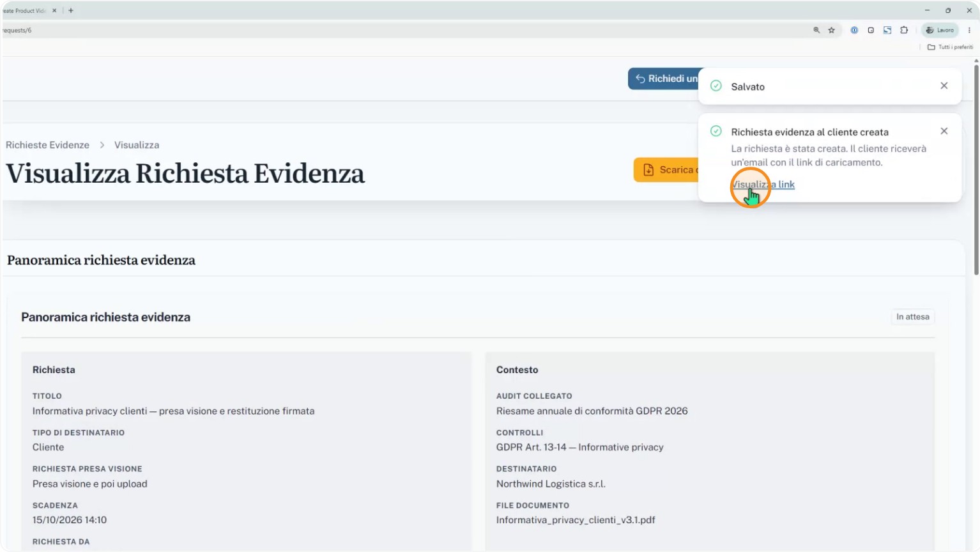
Task: Click the 'Cliente' recipient type value
Action: tap(49, 447)
